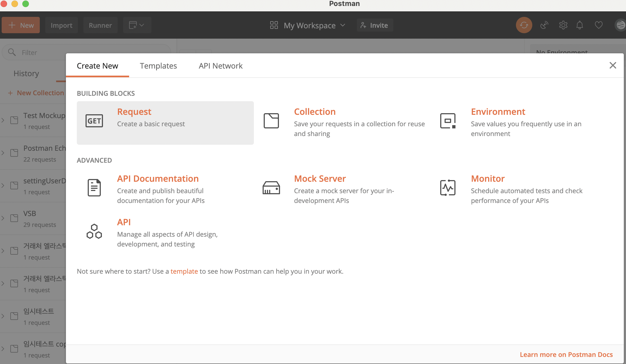This screenshot has width=626, height=364.
Task: Click the orange sync status icon
Action: click(x=524, y=25)
